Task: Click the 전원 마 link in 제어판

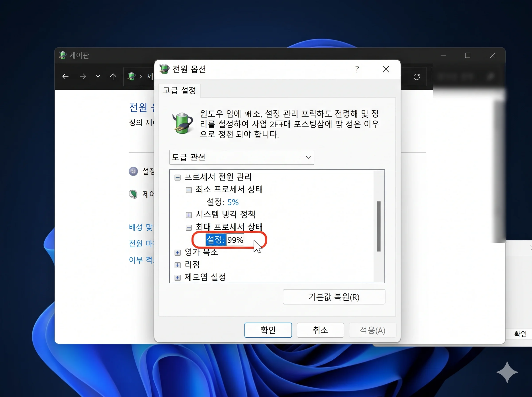Action: pyautogui.click(x=141, y=243)
